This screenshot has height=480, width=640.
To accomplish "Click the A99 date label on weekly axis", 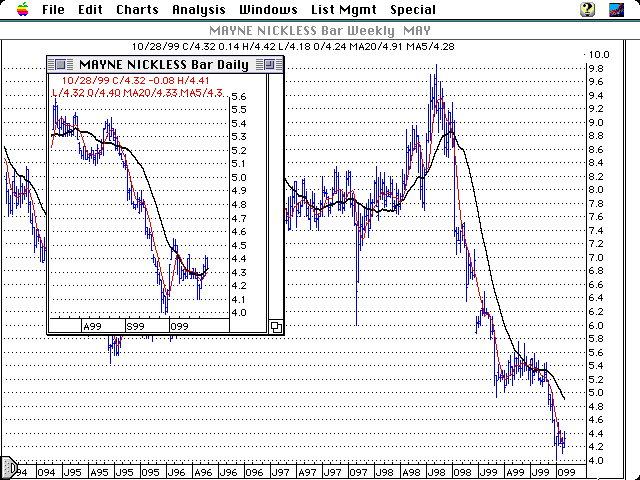I will [515, 473].
